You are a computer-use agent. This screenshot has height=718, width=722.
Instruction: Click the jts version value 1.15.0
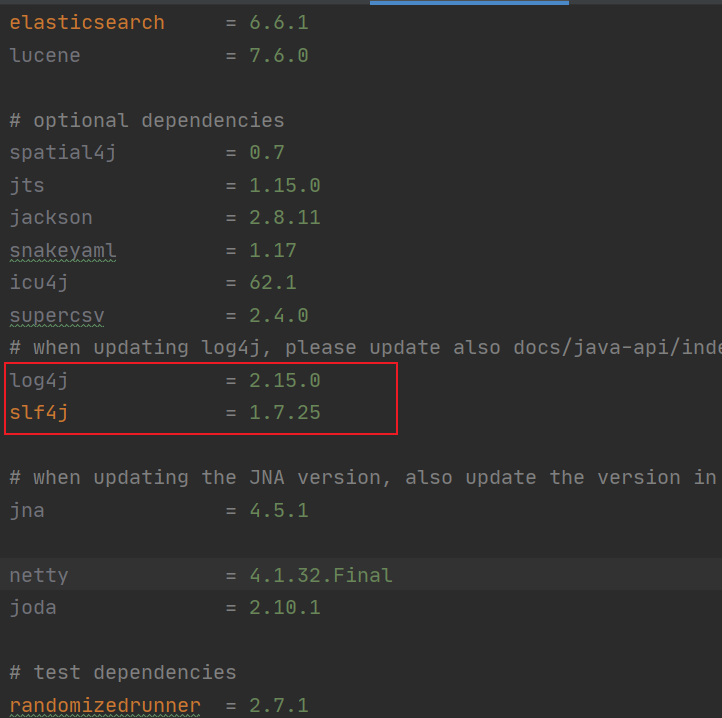coord(285,185)
